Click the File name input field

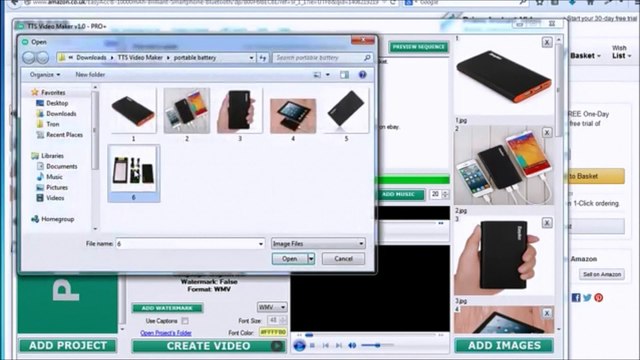pyautogui.click(x=187, y=244)
